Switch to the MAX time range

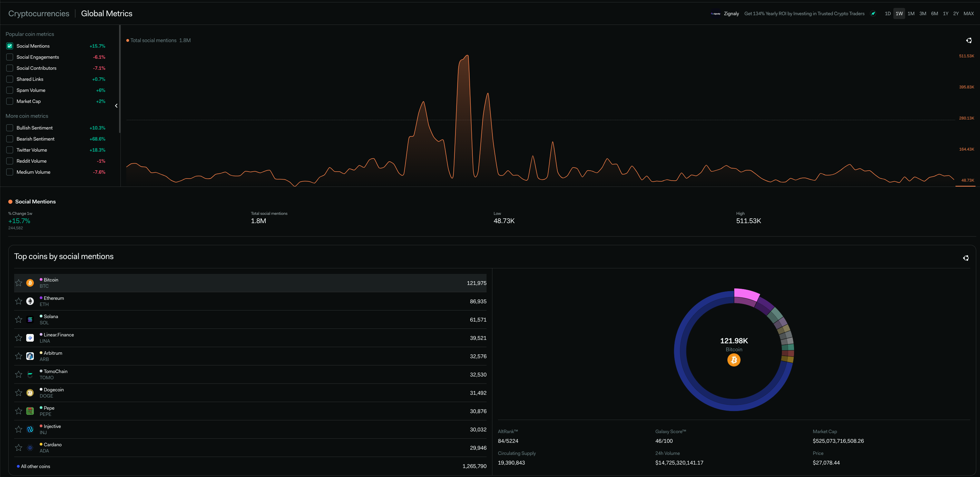click(968, 14)
